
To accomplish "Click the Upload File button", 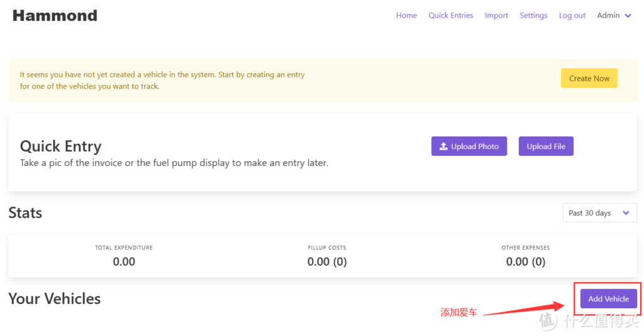I will [x=546, y=147].
